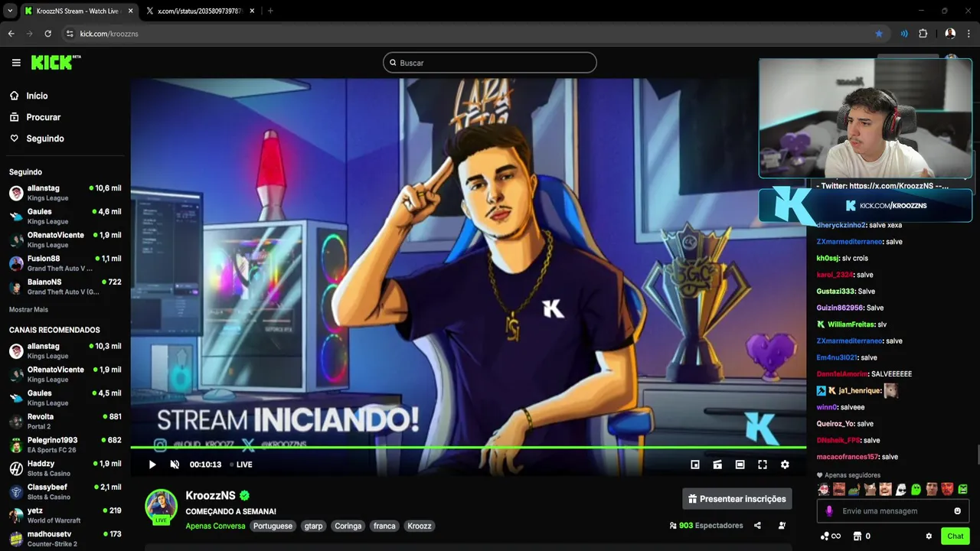Open Haddzy recommended channel
This screenshot has width=980, height=551.
[x=65, y=468]
